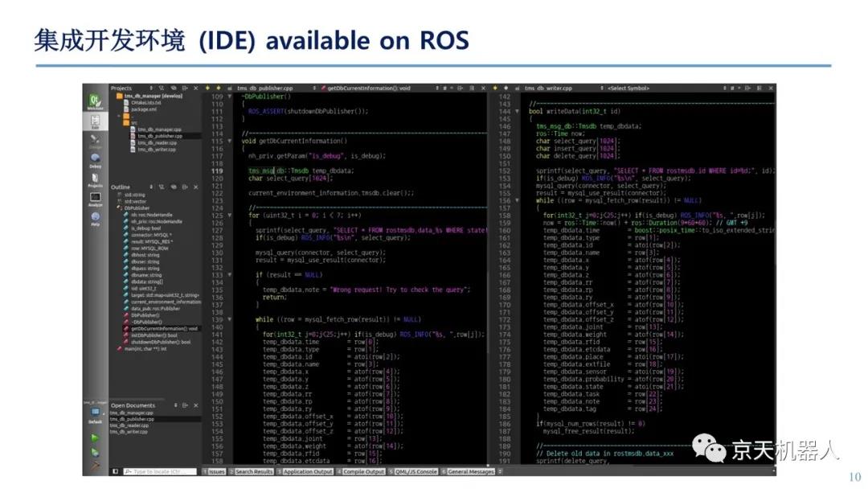Split the Open Documents panel
The height and width of the screenshot is (489, 868).
pyautogui.click(x=185, y=405)
